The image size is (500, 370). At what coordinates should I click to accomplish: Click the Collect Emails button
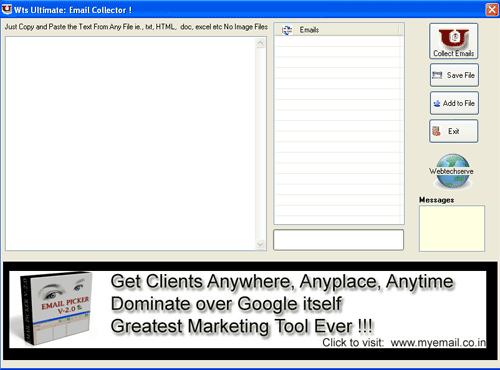point(453,41)
